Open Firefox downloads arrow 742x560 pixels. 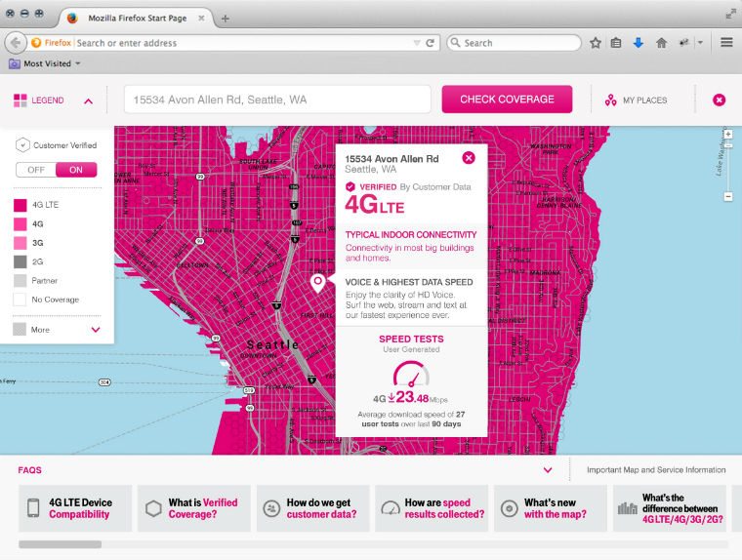point(639,43)
